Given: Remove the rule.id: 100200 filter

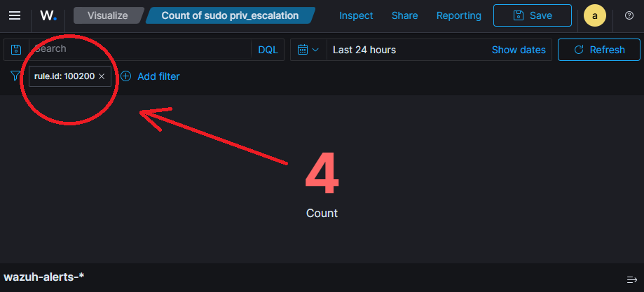Looking at the screenshot, I should pos(102,76).
